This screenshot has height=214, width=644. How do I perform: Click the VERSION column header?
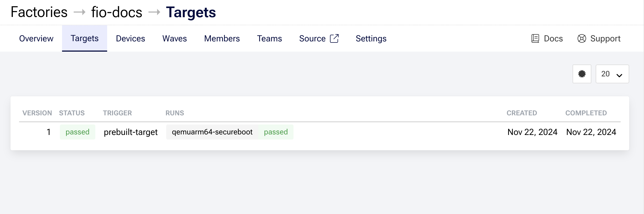coord(37,113)
